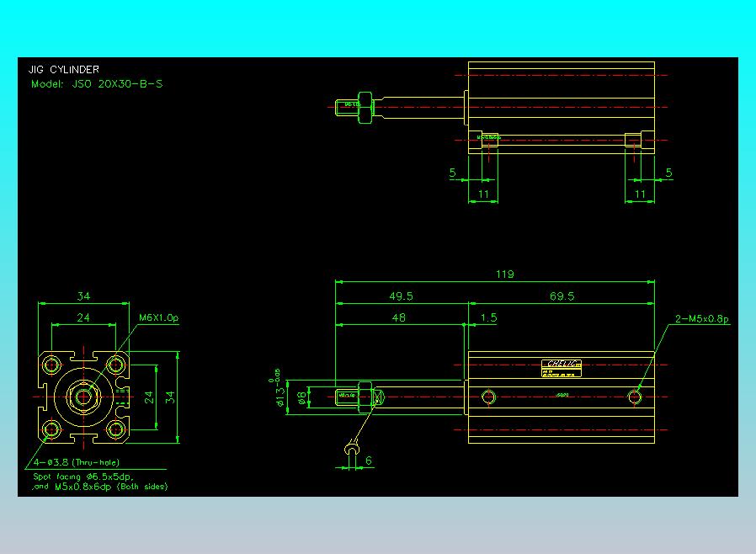Image resolution: width=756 pixels, height=554 pixels.
Task: Select the 69.5 dimension text
Action: [x=562, y=296]
